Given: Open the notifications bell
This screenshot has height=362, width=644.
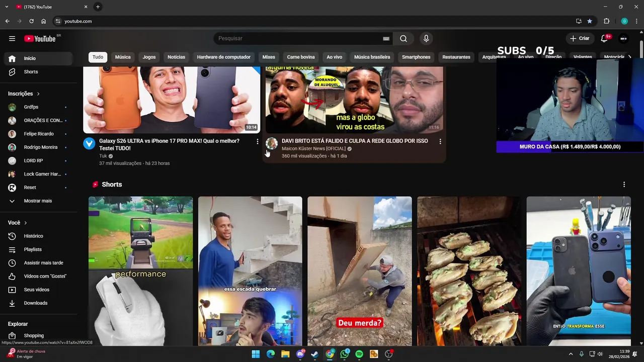Looking at the screenshot, I should pos(604,39).
